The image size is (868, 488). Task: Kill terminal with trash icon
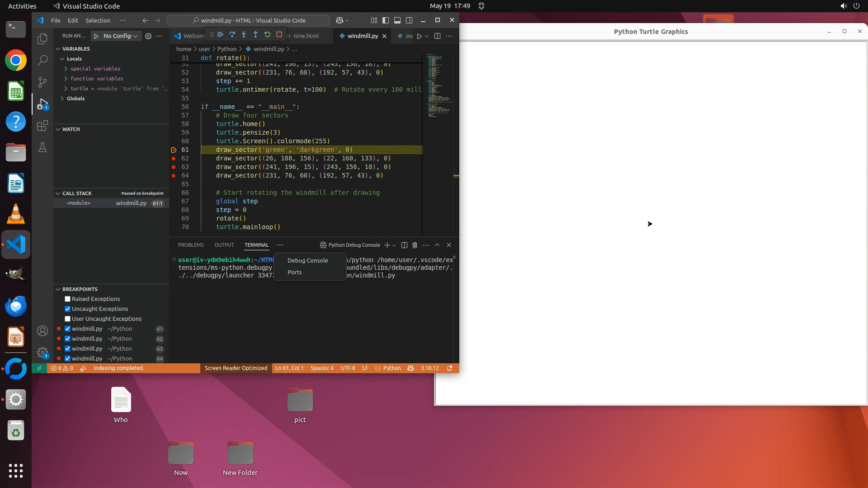(x=415, y=245)
